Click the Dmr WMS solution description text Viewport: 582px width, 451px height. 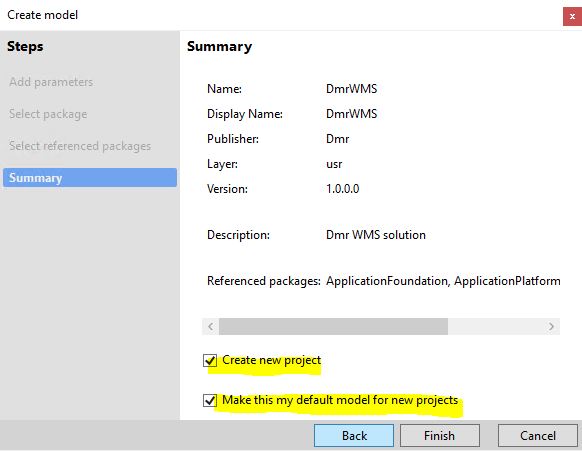[x=376, y=235]
